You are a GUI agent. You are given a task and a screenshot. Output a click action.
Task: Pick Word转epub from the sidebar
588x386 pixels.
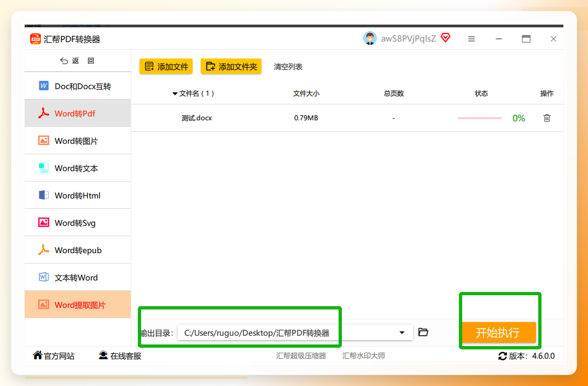pos(78,250)
